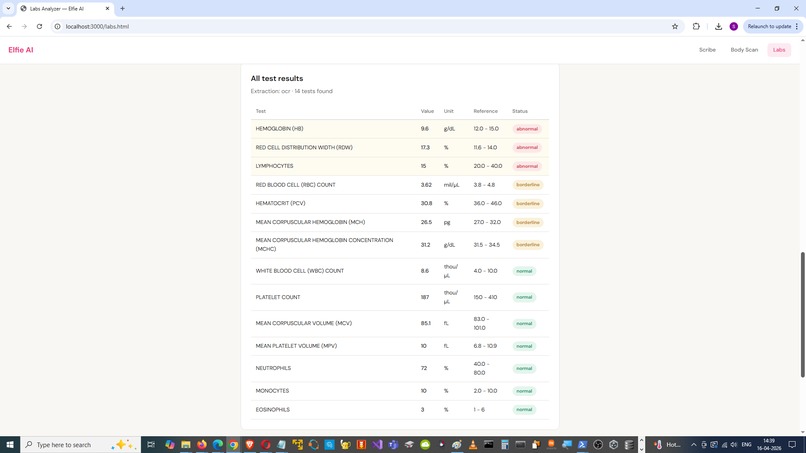The height and width of the screenshot is (453, 806).
Task: Select MEAN PLATELET VOLUME (MPV) text
Action: point(296,346)
